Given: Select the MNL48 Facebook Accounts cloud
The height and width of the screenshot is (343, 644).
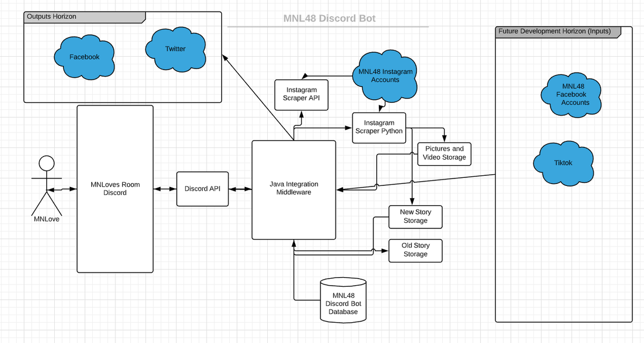Looking at the screenshot, I should click(x=572, y=94).
